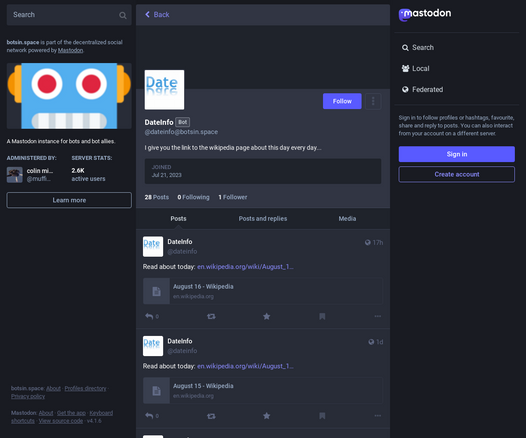Boost the August 16 post
Image resolution: width=526 pixels, height=438 pixels.
tap(211, 316)
